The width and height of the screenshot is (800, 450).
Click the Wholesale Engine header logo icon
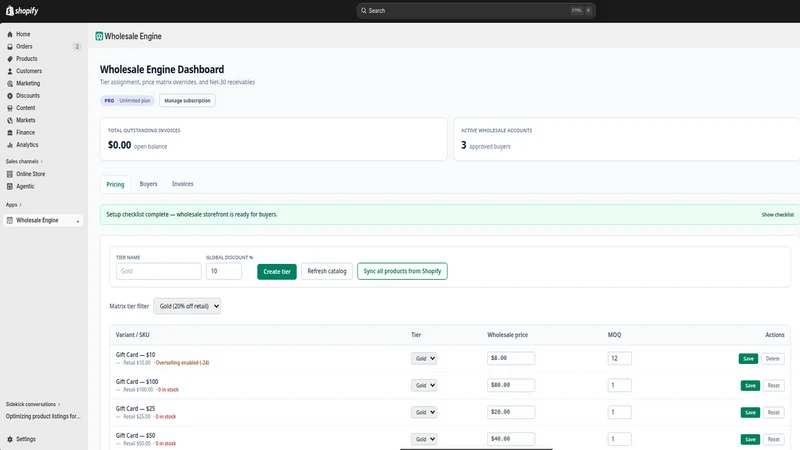pyautogui.click(x=99, y=36)
